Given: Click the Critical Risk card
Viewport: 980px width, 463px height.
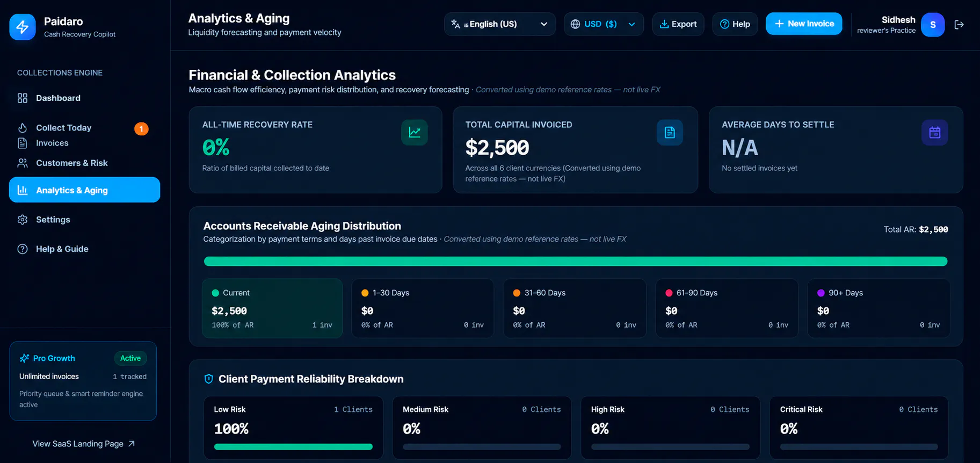Looking at the screenshot, I should pos(859,428).
